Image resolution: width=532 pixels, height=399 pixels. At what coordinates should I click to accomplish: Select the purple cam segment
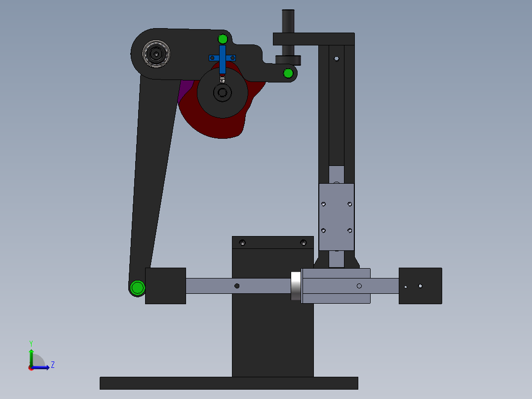pos(185,90)
